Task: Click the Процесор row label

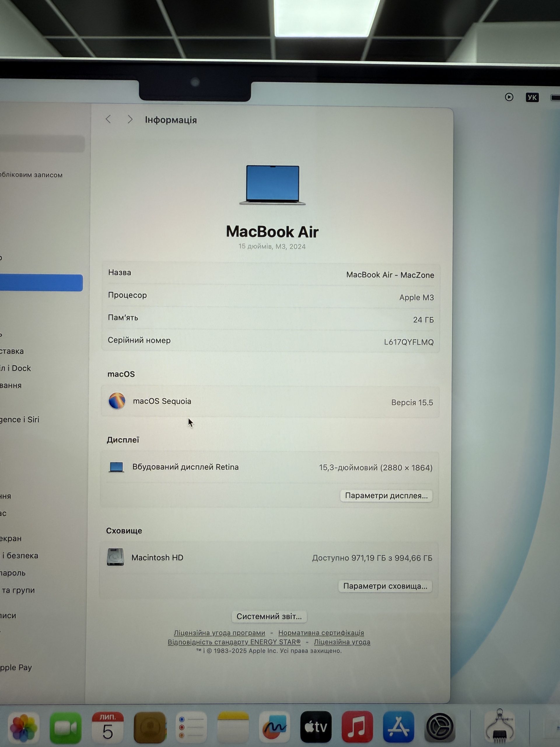Action: 127,295
